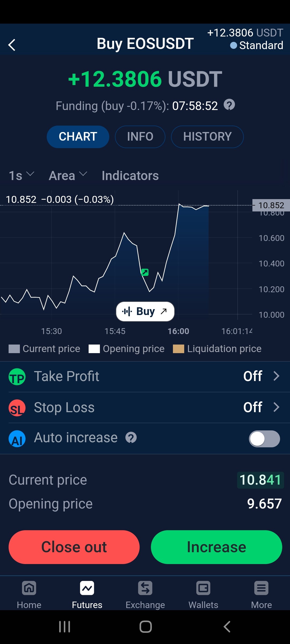The width and height of the screenshot is (290, 644).
Task: Switch to the HISTORY tab
Action: [x=207, y=137]
